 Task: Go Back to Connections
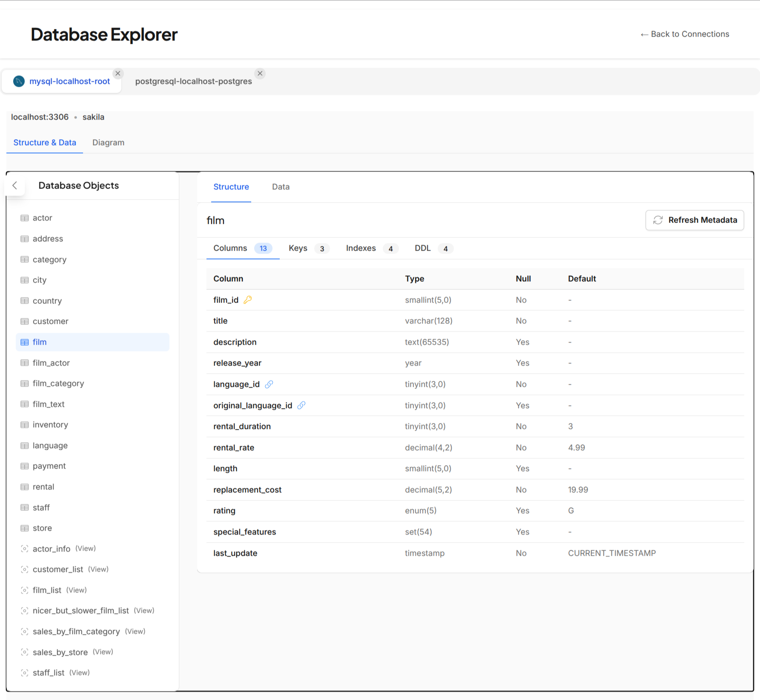pyautogui.click(x=685, y=34)
